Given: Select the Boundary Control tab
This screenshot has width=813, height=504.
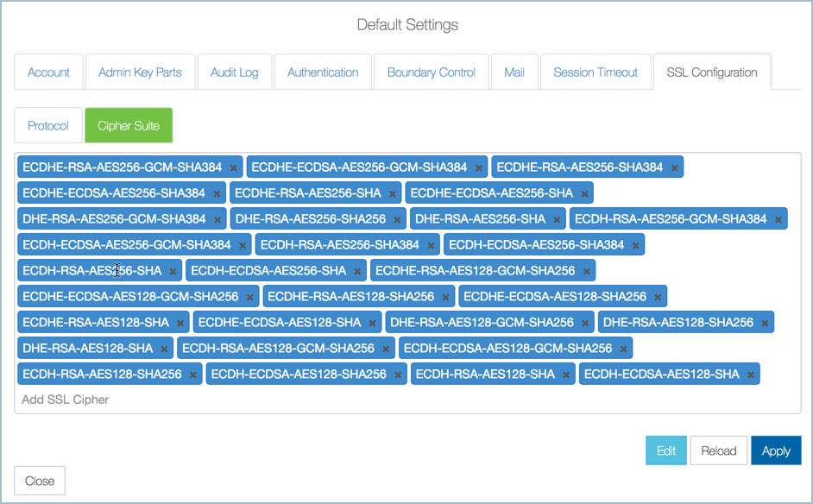Looking at the screenshot, I should click(432, 72).
